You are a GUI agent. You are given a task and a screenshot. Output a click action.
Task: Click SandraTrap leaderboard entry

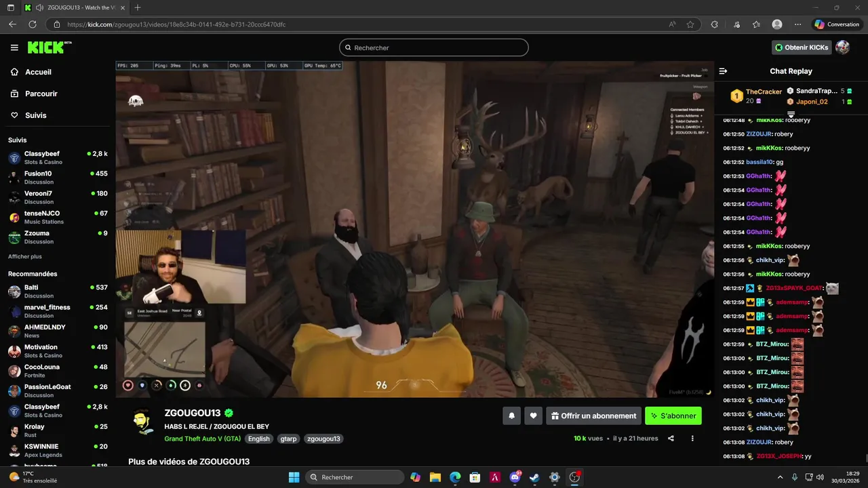point(816,91)
